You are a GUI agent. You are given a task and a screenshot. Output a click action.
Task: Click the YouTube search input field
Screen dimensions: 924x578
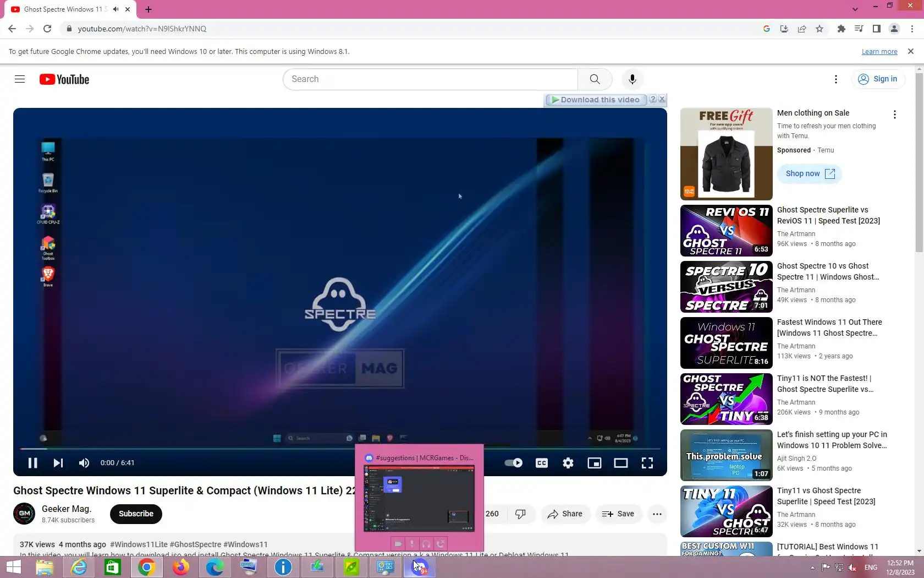pyautogui.click(x=430, y=79)
